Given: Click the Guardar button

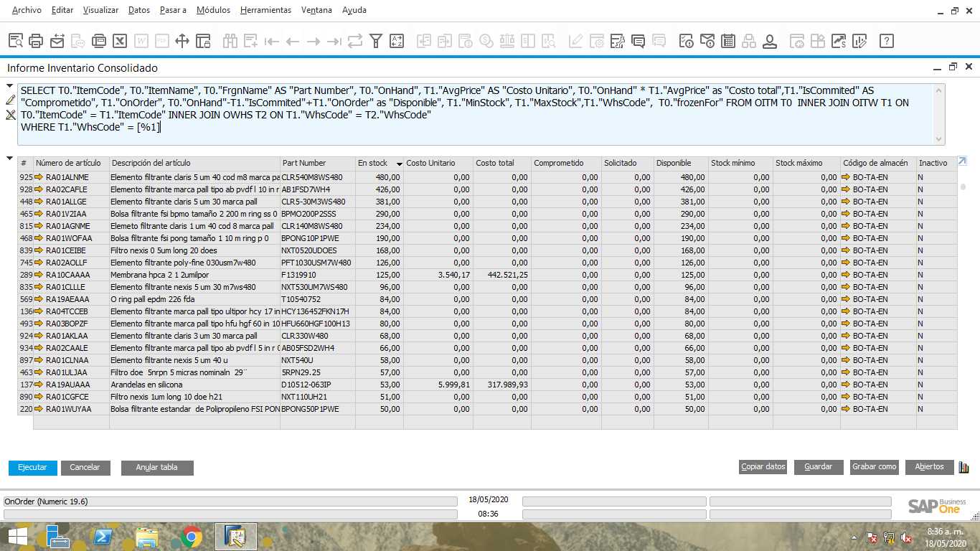Looking at the screenshot, I should click(x=819, y=466).
